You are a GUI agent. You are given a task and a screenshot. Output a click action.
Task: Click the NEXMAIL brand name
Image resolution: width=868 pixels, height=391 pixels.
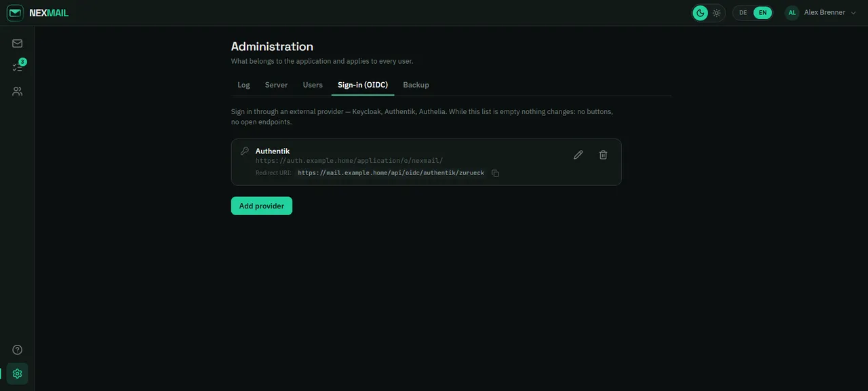49,13
